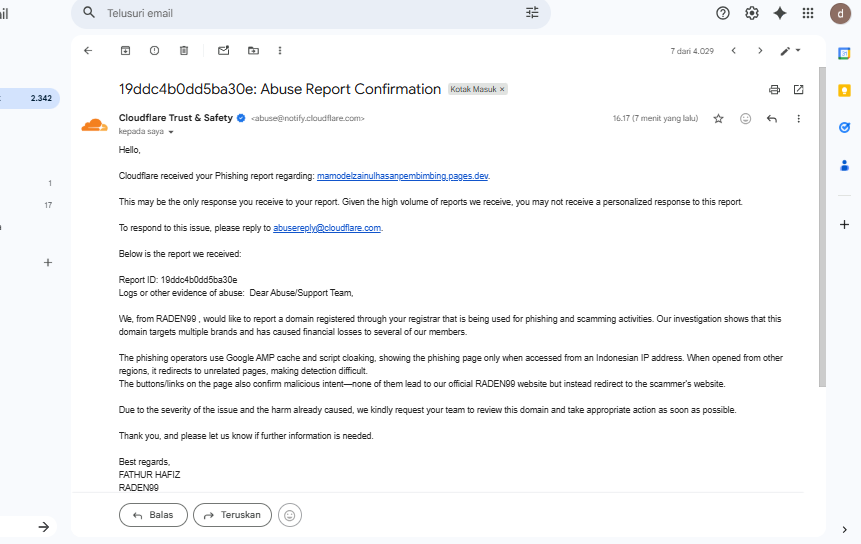
Task: Star the Cloudflare email
Action: point(718,119)
